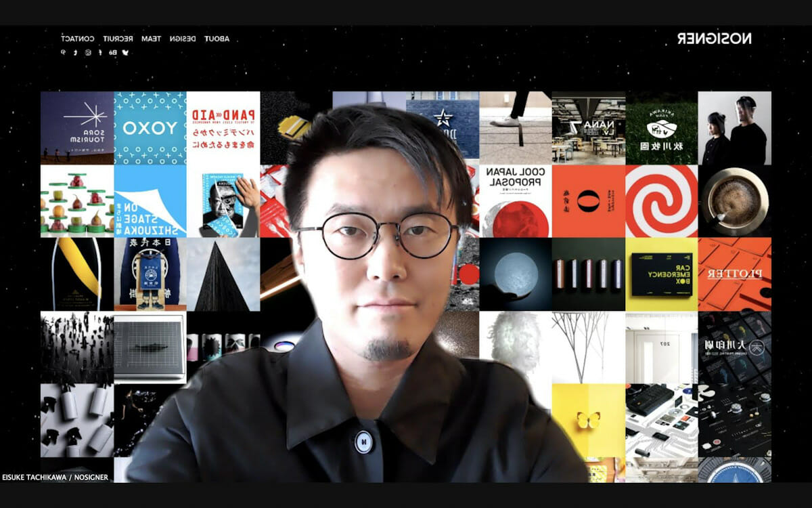This screenshot has height=508, width=812.
Task: Click the CONTACT link
Action: pyautogui.click(x=77, y=39)
